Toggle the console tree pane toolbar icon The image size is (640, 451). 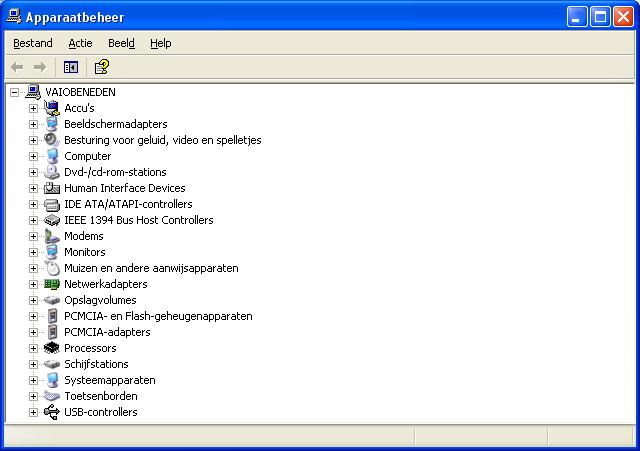click(x=71, y=67)
